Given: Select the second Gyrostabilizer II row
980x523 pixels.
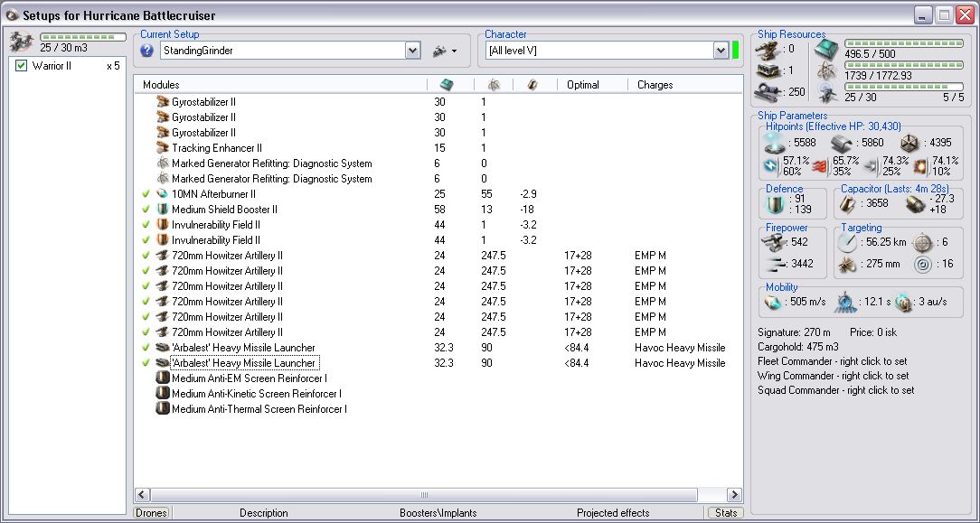Looking at the screenshot, I should coord(438,117).
